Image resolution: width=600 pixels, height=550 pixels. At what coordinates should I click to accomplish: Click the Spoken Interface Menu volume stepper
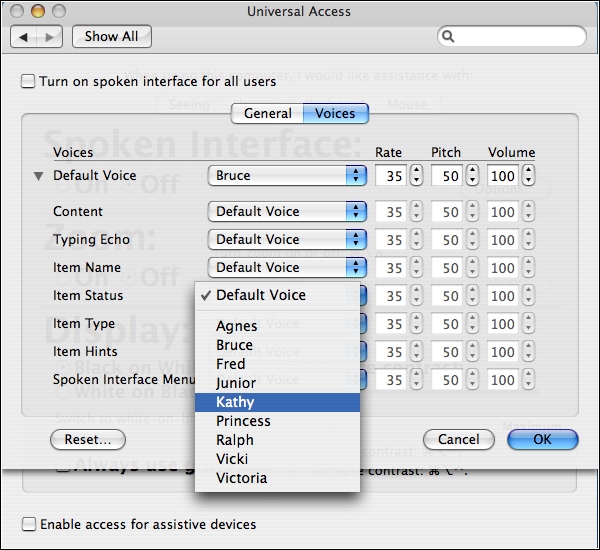[x=528, y=379]
